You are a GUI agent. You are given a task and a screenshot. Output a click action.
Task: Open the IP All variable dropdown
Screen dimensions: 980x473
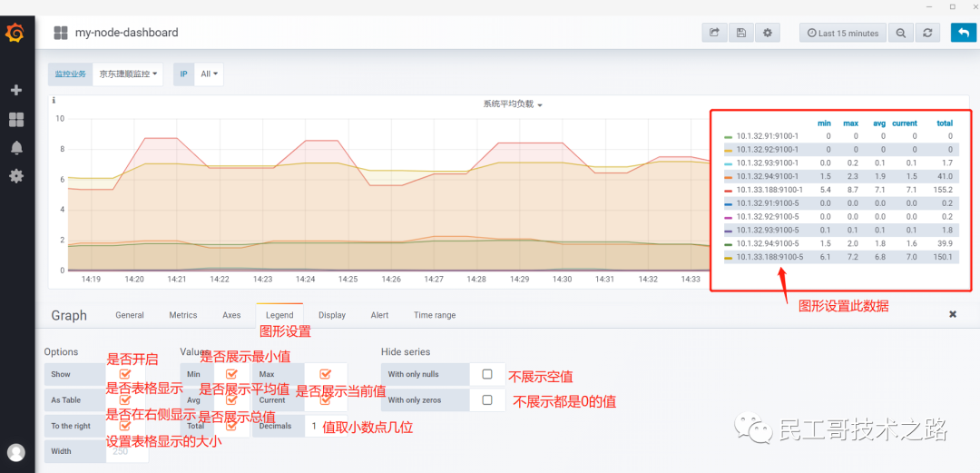pos(209,74)
